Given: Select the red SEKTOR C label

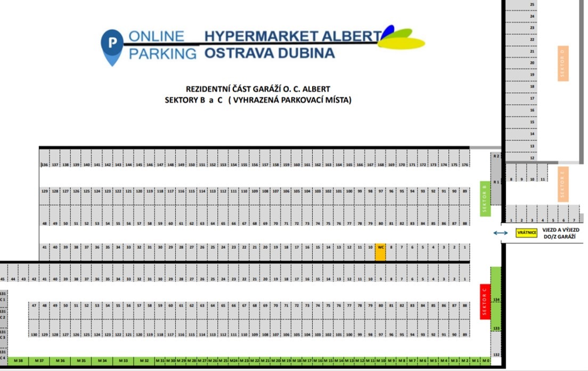Looking at the screenshot, I should (485, 302).
